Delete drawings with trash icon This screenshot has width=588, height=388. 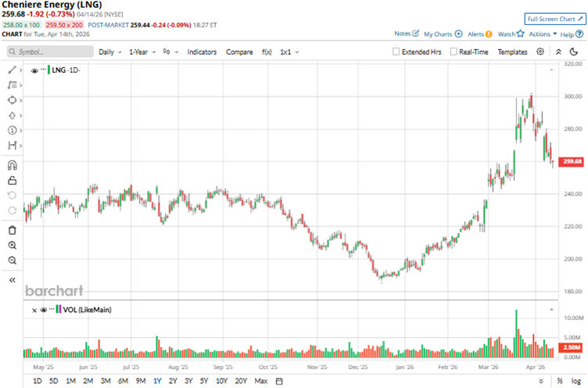point(12,230)
